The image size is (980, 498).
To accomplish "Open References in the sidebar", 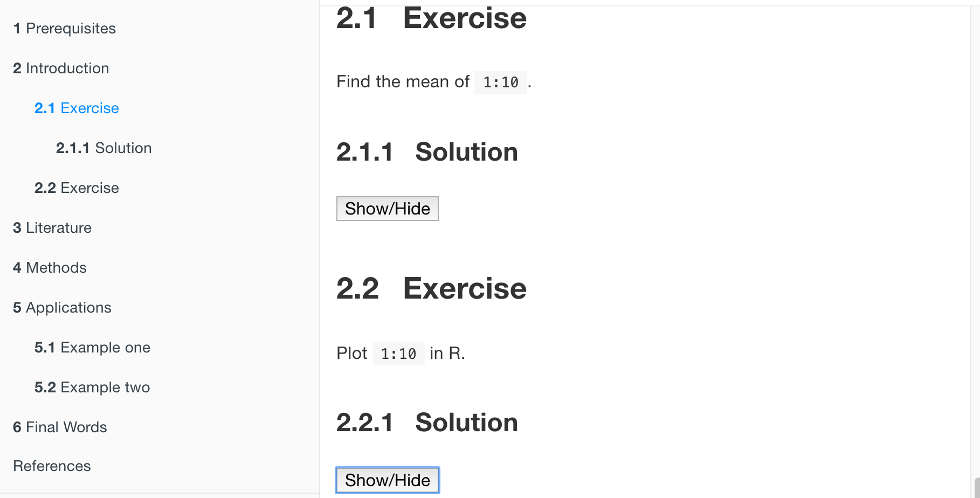I will 52,466.
